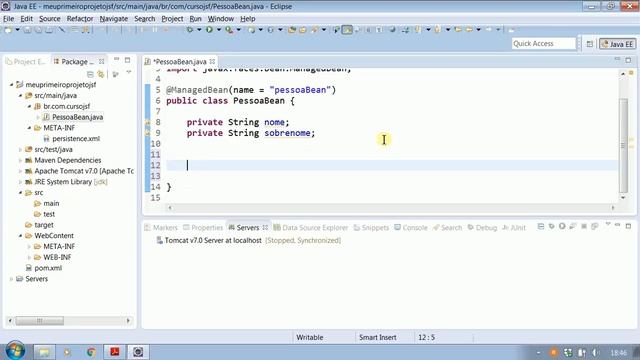Screen dimensions: 640x360
Task: Open the Run menu
Action: (196, 19)
